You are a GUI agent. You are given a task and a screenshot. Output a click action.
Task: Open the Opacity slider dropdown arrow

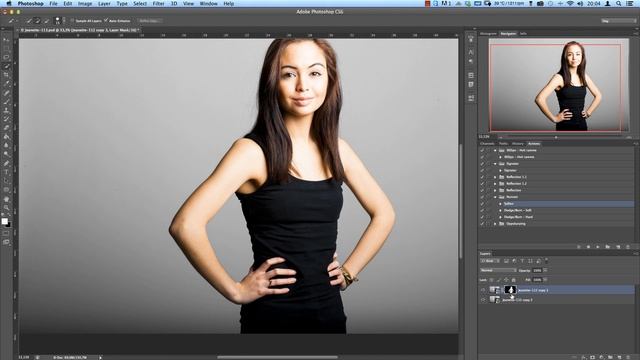(545, 270)
